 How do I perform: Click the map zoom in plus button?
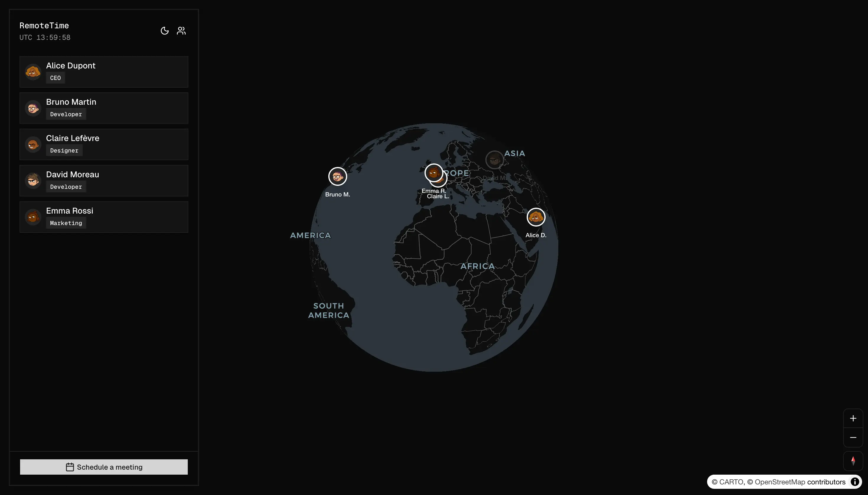point(853,418)
